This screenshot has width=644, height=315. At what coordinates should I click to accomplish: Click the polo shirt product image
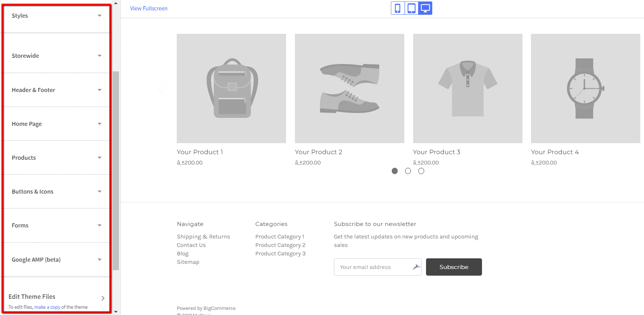click(x=468, y=88)
